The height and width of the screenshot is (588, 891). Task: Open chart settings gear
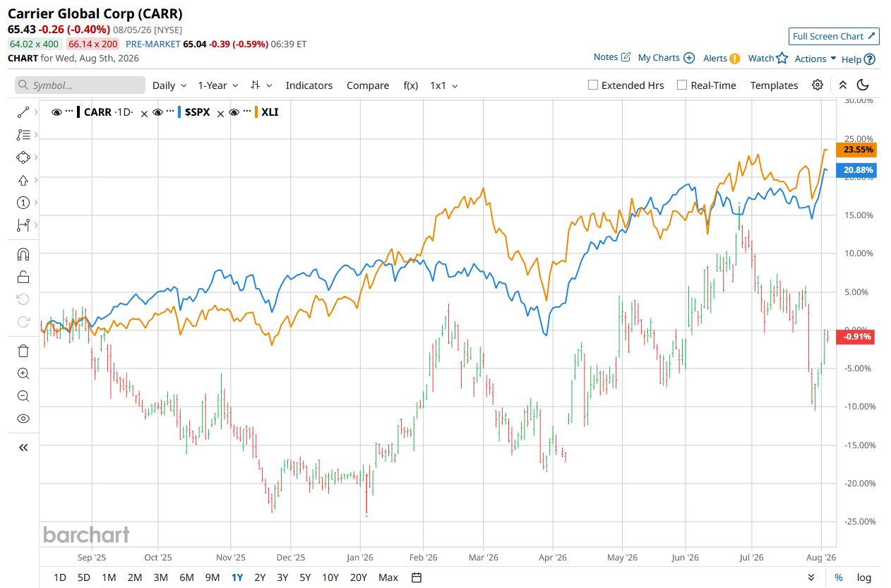click(x=818, y=85)
